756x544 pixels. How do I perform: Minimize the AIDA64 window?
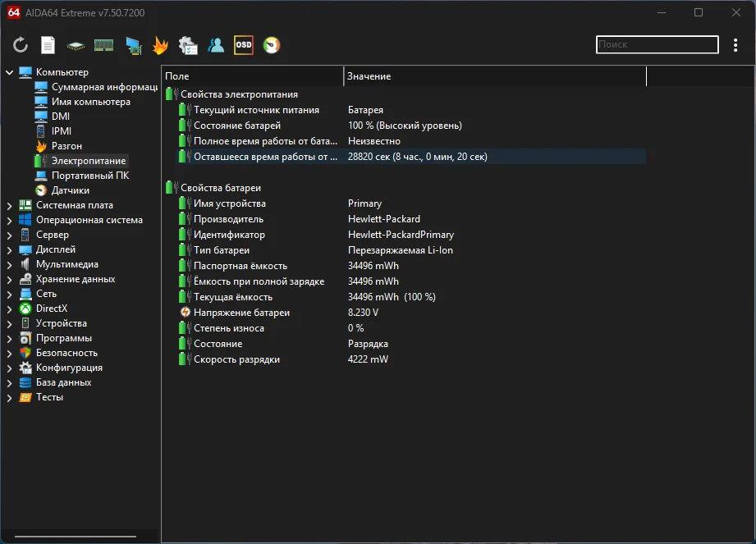coord(662,12)
